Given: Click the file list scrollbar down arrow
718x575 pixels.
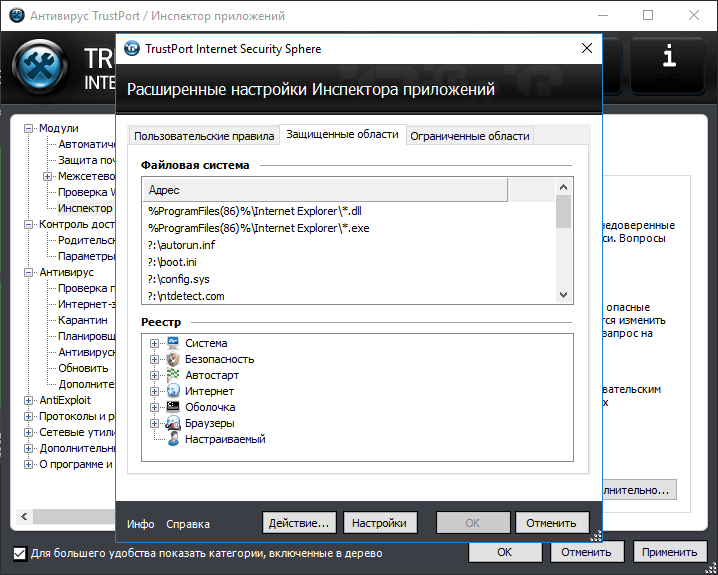Looking at the screenshot, I should [x=564, y=295].
